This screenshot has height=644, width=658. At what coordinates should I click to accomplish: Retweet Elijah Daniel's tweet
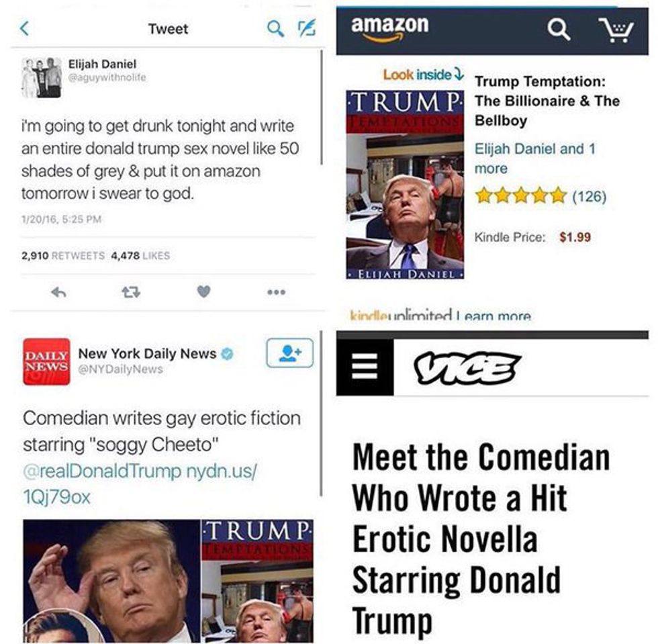tap(131, 291)
